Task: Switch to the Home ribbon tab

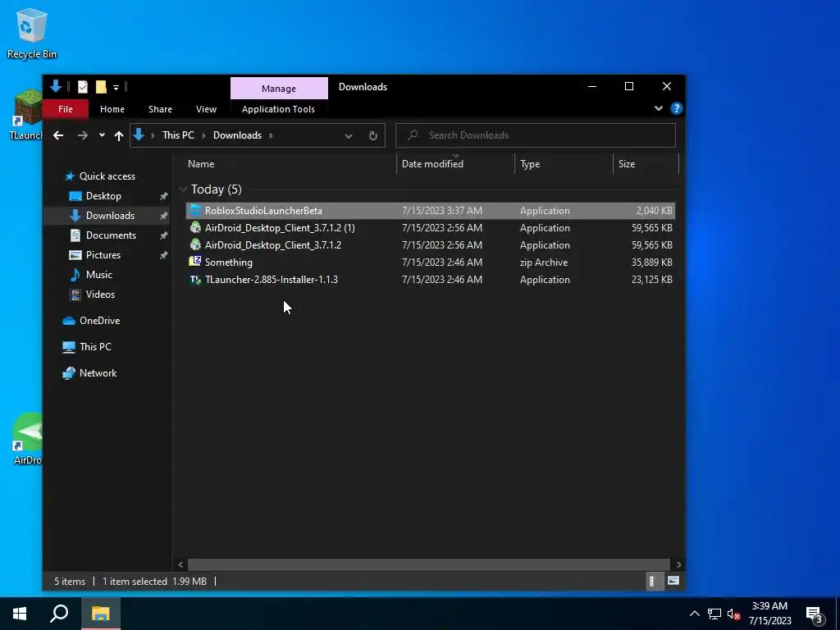Action: point(112,109)
